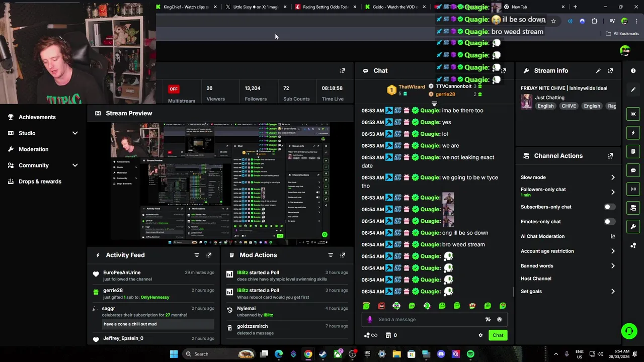This screenshot has width=644, height=362.
Task: Expand Followers-only chat options
Action: coord(613,192)
